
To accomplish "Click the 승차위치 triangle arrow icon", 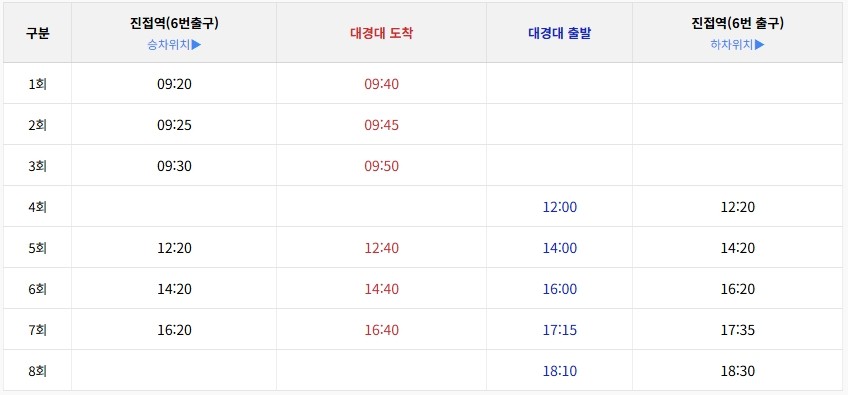I will tap(196, 44).
